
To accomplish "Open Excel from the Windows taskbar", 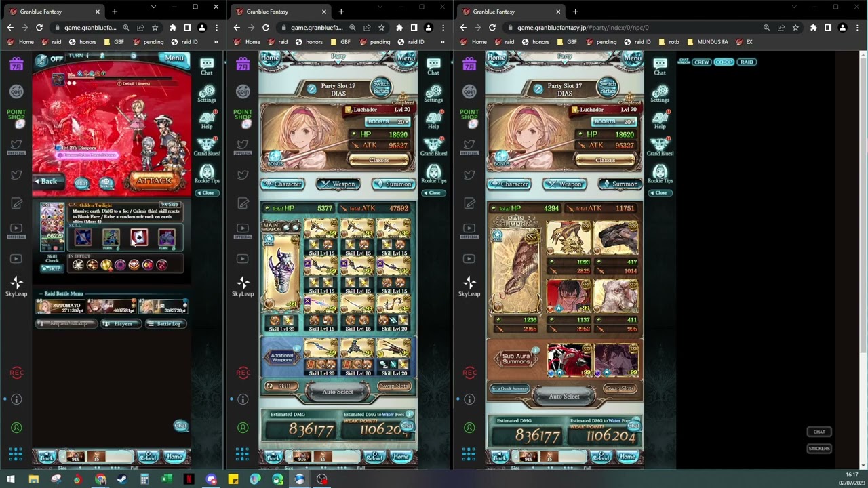I will click(167, 479).
